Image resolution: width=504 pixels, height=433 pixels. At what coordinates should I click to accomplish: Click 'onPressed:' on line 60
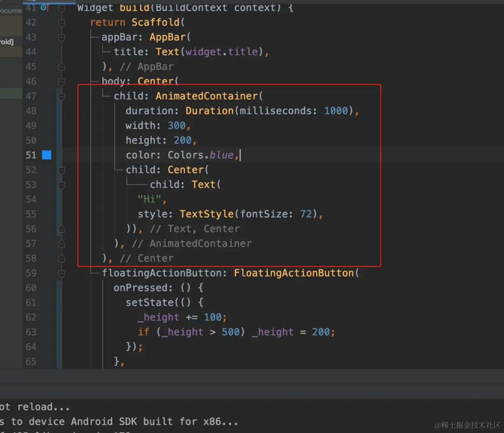coord(143,288)
